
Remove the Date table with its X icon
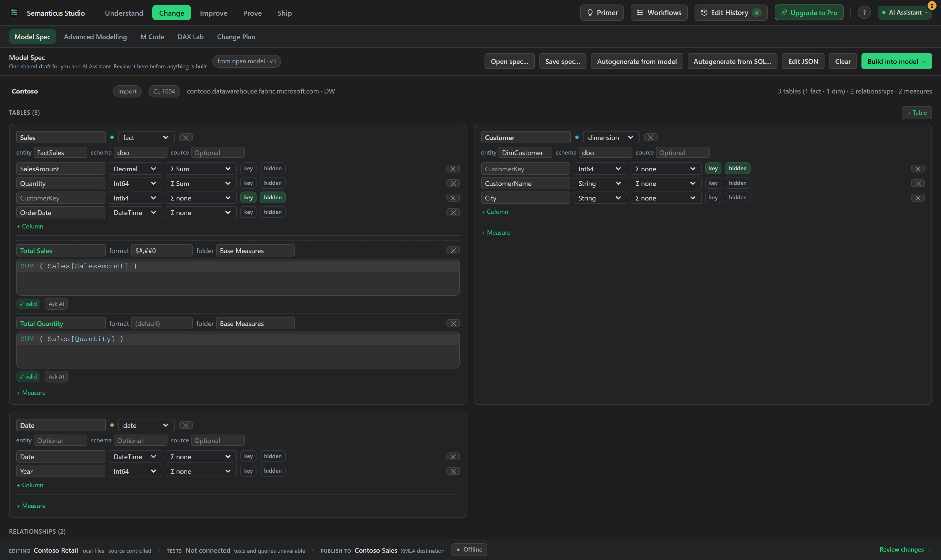pos(186,425)
